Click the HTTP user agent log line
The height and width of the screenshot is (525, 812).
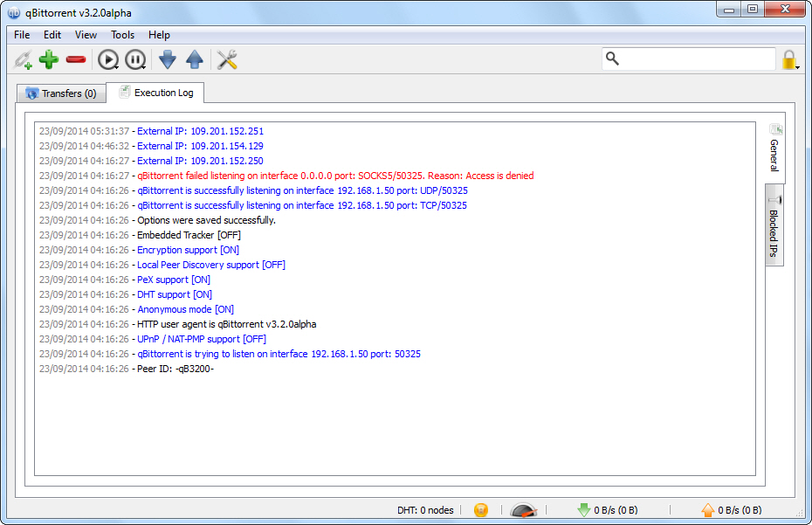click(x=177, y=324)
